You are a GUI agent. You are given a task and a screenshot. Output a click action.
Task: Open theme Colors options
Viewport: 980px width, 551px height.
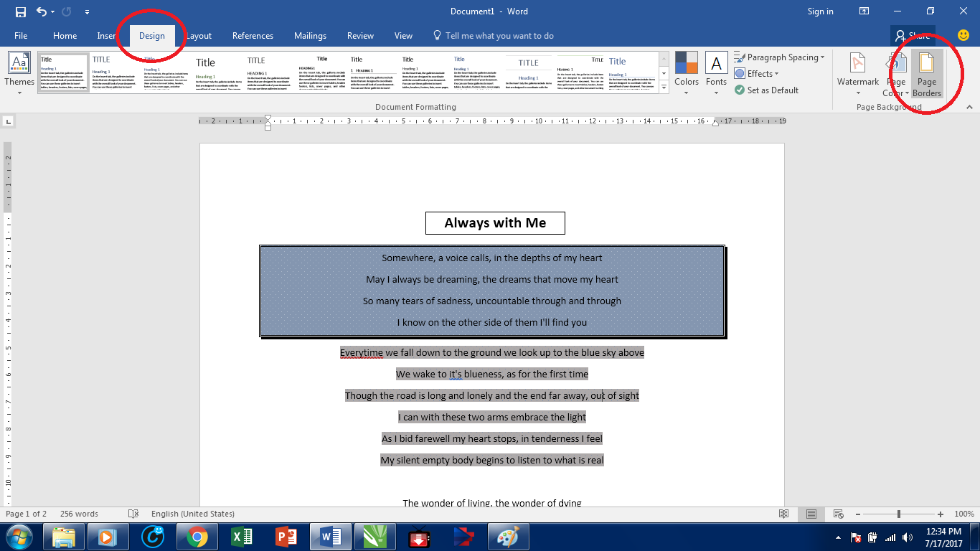[686, 72]
